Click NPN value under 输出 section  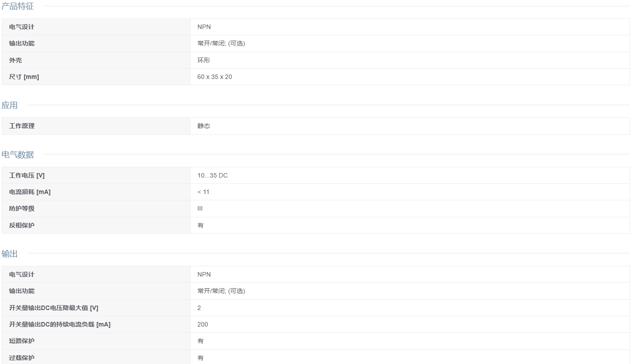pos(204,274)
